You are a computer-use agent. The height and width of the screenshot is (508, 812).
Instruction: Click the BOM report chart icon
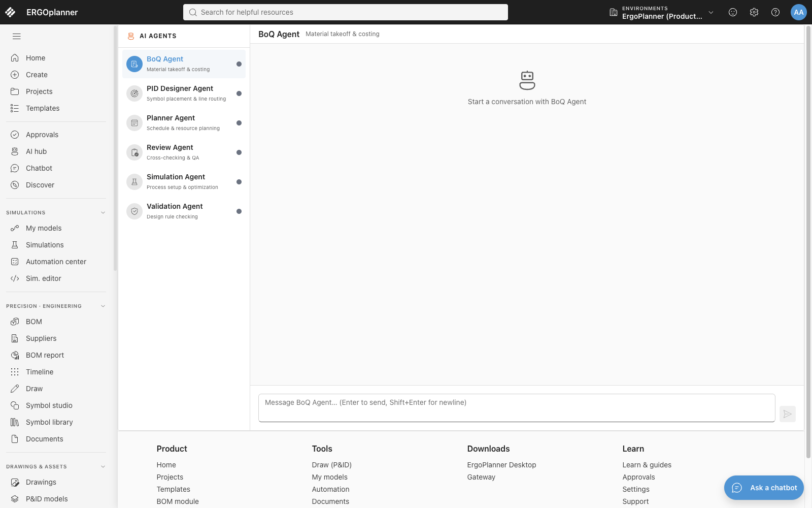point(15,355)
